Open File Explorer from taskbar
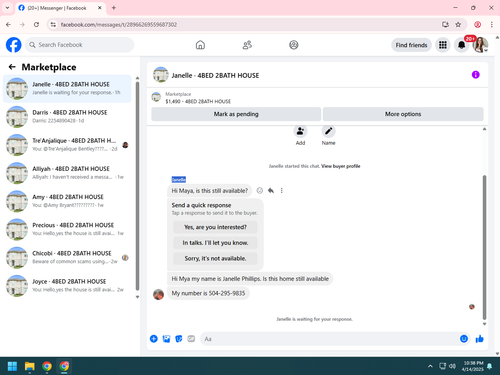500x375 pixels. pos(30,366)
